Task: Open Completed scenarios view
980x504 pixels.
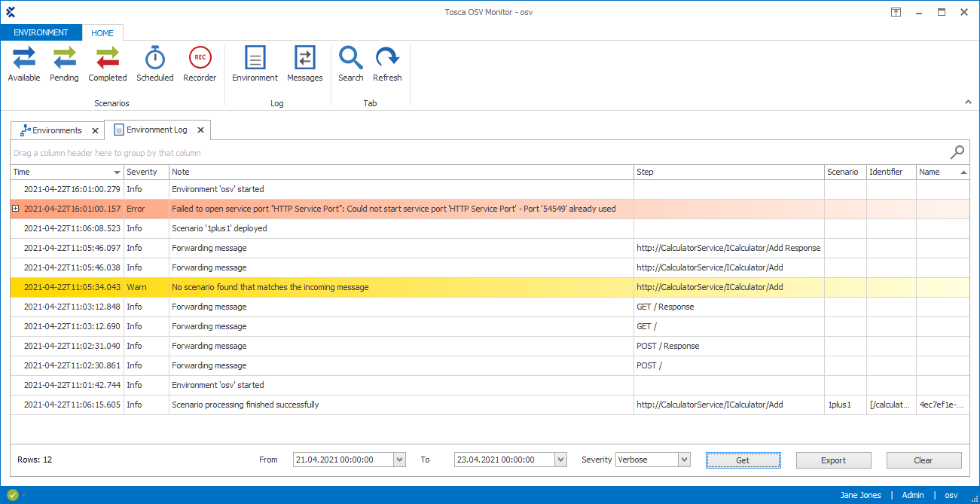Action: [x=108, y=64]
